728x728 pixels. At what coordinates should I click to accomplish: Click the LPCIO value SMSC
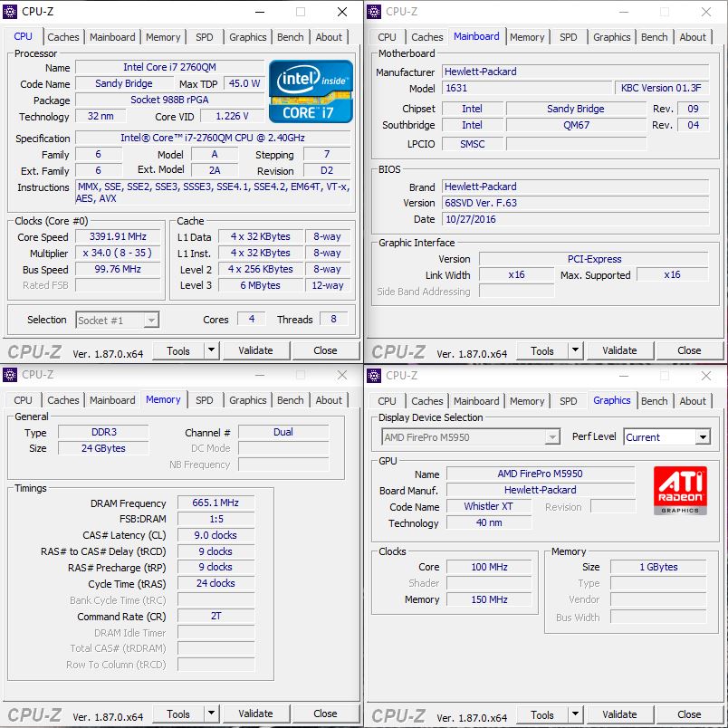pyautogui.click(x=472, y=144)
